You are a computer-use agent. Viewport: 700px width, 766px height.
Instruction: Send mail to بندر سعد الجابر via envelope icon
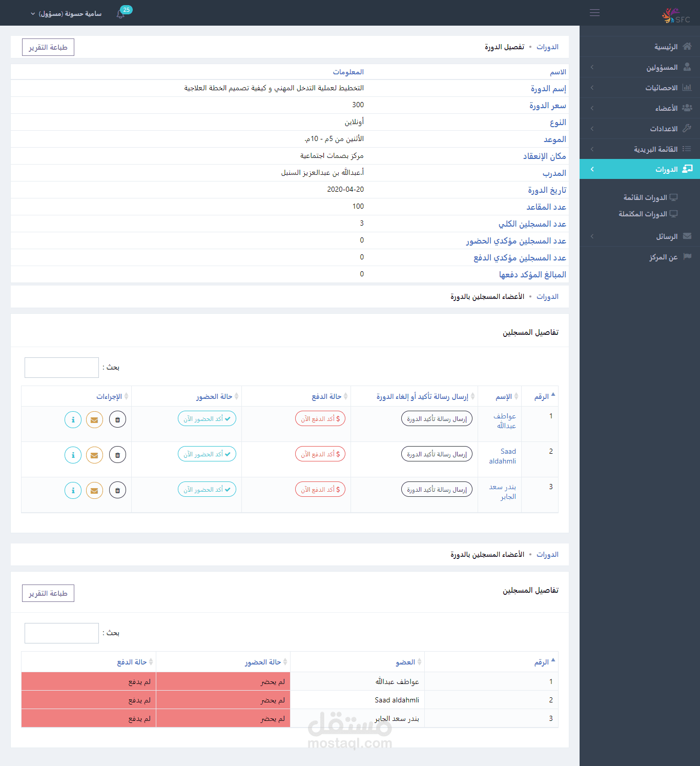pyautogui.click(x=94, y=490)
